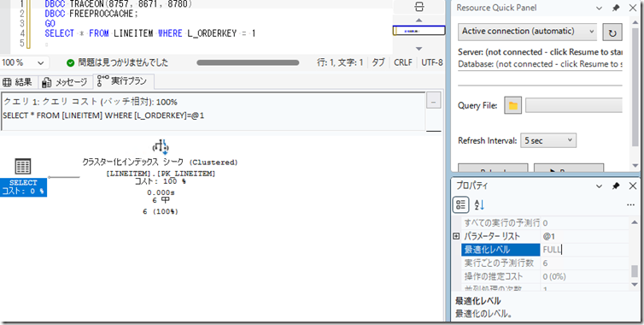This screenshot has width=644, height=325.
Task: Select the Clustered Index Seek operator icon
Action: [161, 146]
